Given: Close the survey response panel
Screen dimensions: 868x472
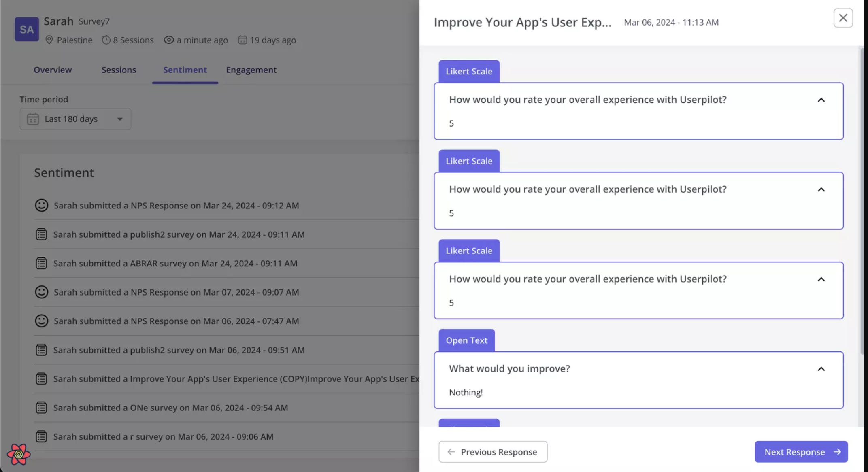Looking at the screenshot, I should (x=843, y=18).
